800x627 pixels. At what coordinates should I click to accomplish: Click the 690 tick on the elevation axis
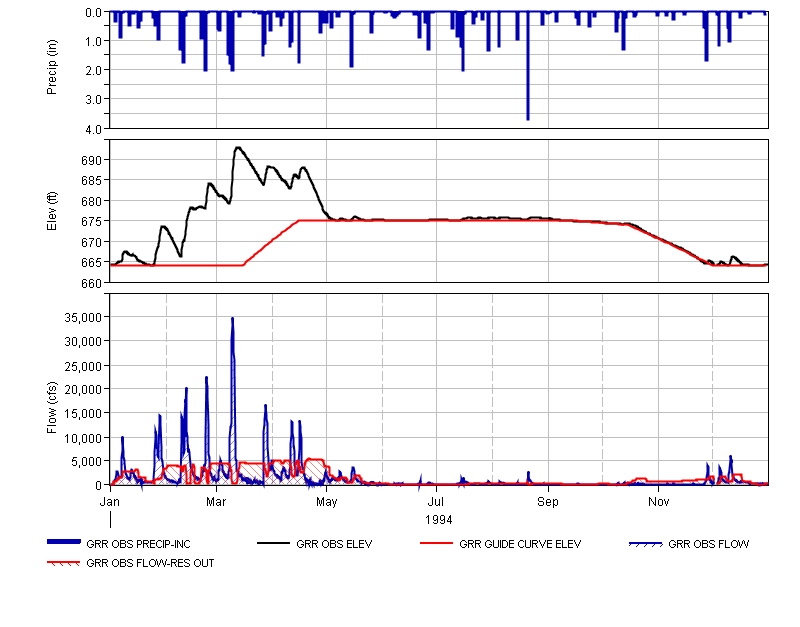pyautogui.click(x=90, y=160)
